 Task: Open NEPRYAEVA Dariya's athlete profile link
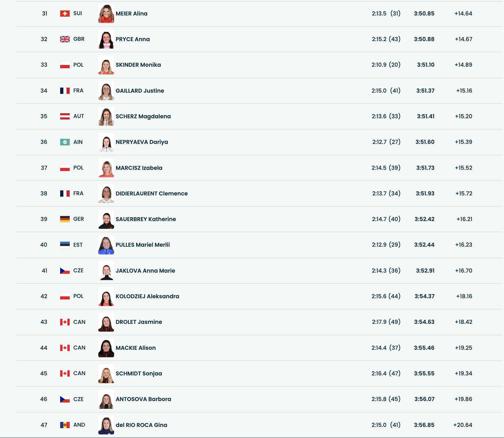pos(142,142)
